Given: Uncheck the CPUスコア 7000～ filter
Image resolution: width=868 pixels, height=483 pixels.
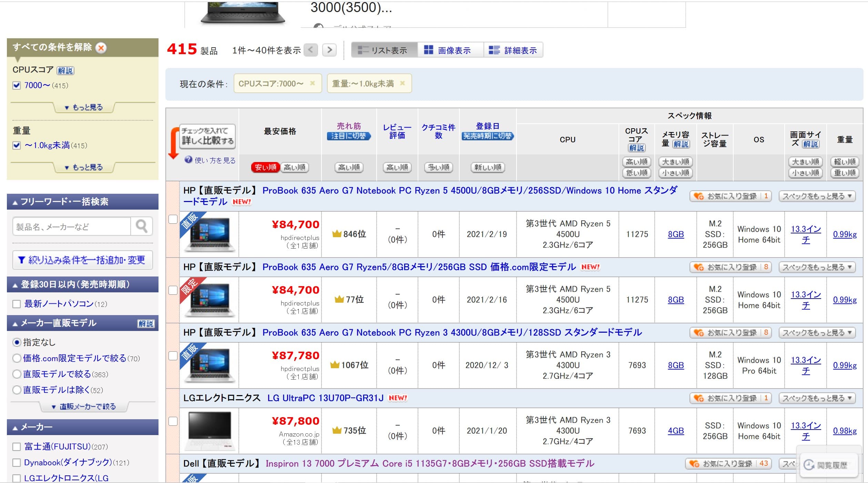Looking at the screenshot, I should (17, 85).
